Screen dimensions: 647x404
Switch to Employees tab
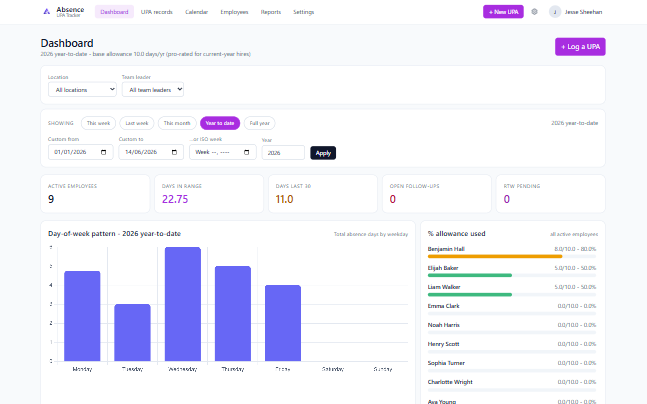234,12
